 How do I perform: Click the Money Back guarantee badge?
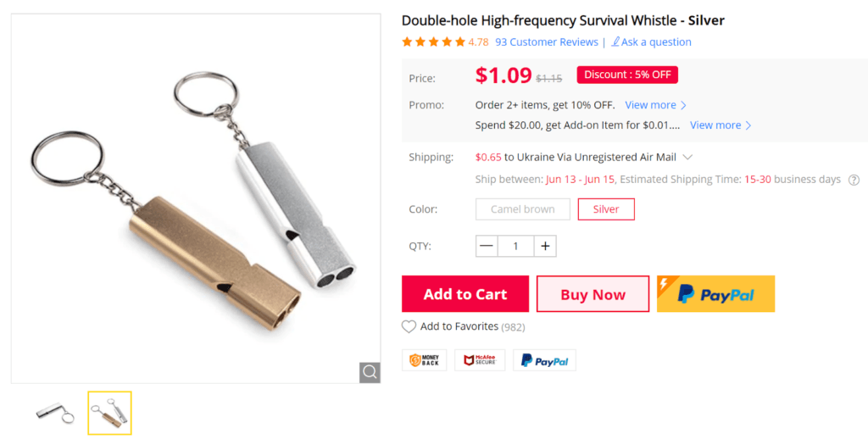pyautogui.click(x=424, y=360)
